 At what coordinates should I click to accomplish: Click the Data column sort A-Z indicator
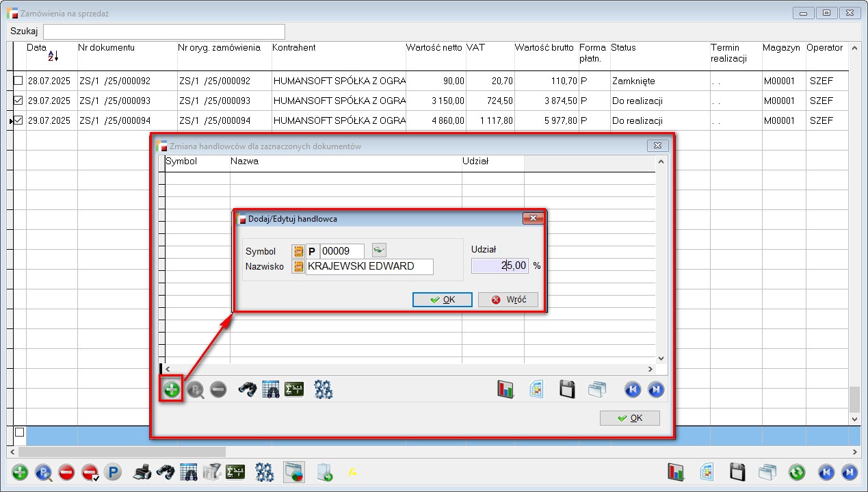[53, 56]
